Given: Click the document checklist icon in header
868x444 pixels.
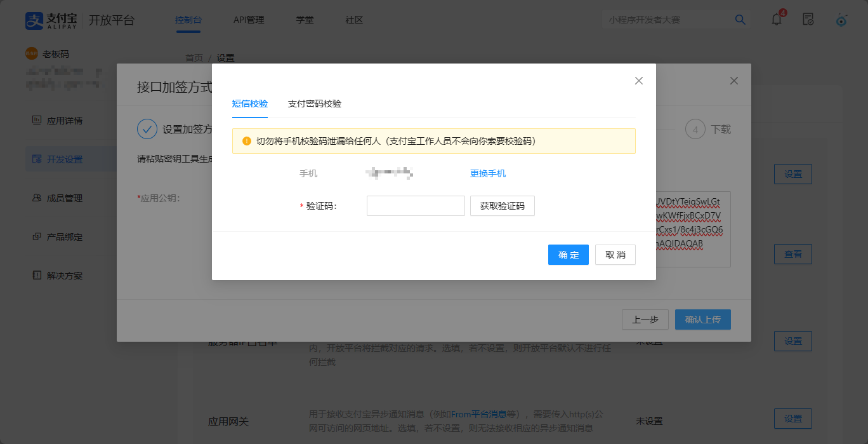Looking at the screenshot, I should click(x=808, y=19).
